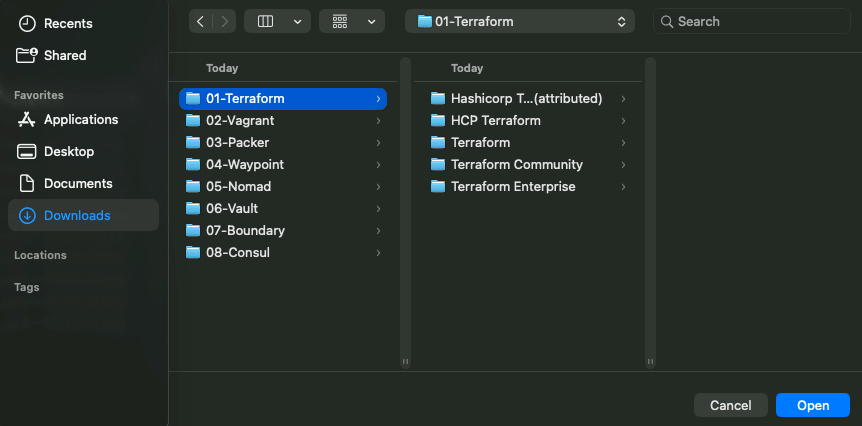The width and height of the screenshot is (862, 426).
Task: Click the forward navigation arrow
Action: click(225, 21)
